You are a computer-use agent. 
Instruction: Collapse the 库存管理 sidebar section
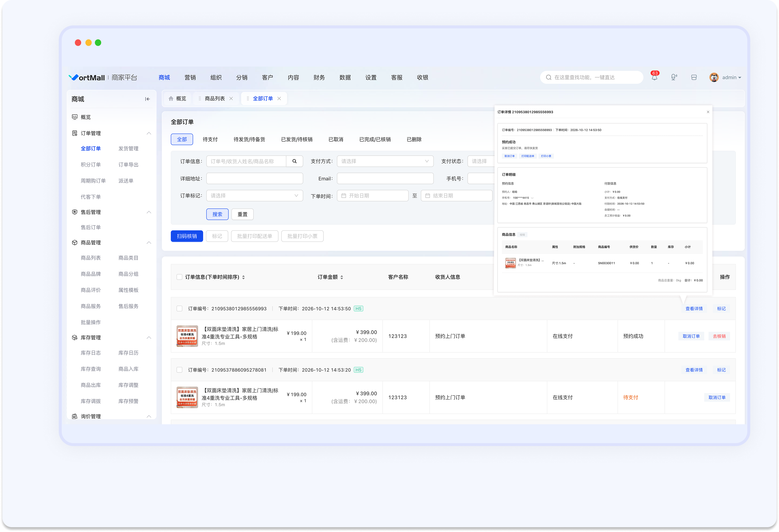149,338
